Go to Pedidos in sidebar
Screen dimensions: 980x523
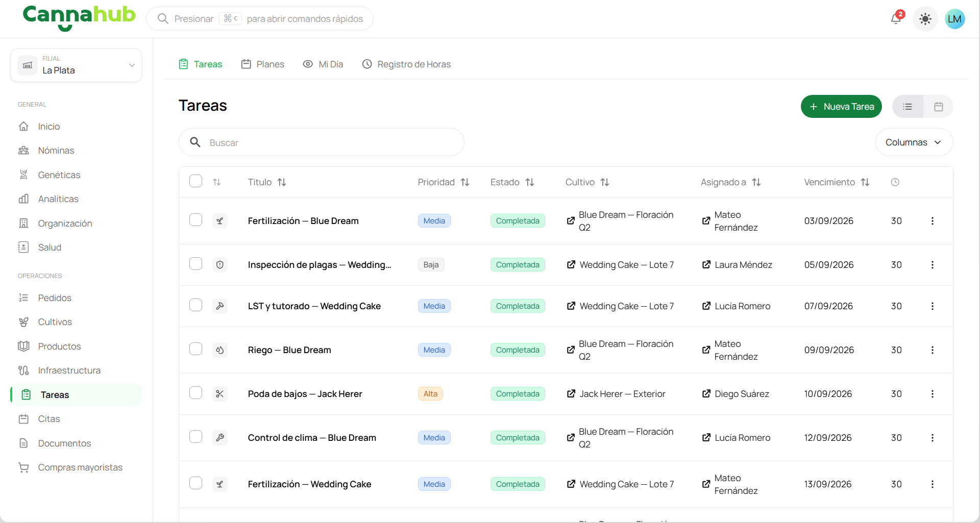pyautogui.click(x=55, y=298)
